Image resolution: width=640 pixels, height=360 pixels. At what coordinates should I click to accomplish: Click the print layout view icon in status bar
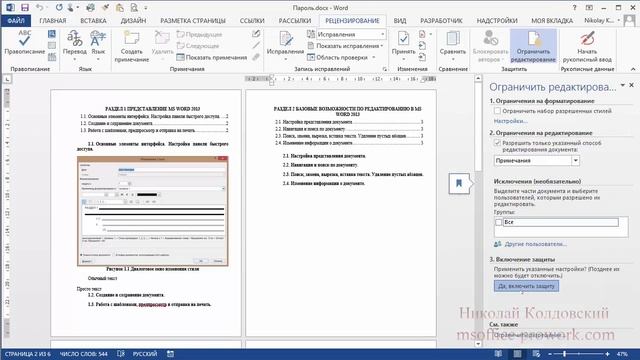517,354
